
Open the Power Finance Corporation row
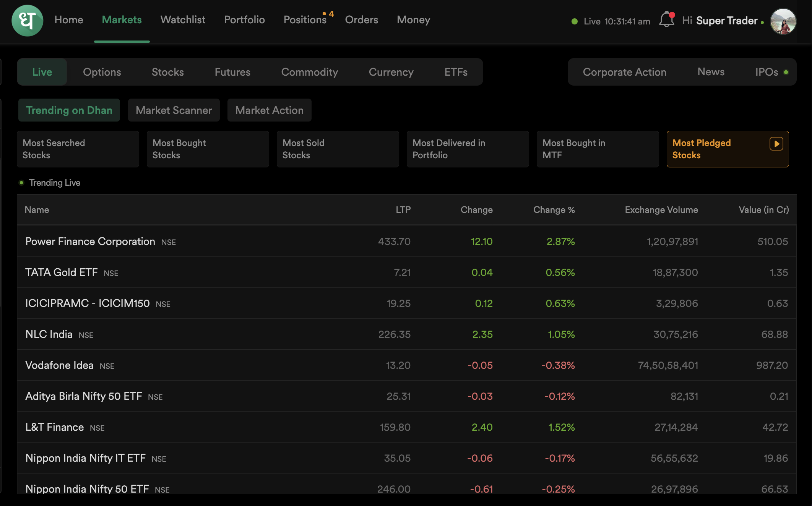point(90,242)
